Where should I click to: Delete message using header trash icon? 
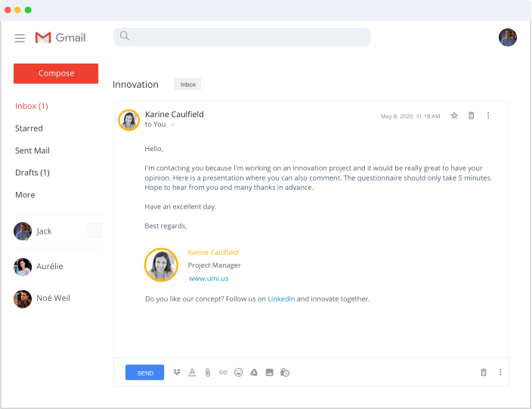tap(472, 116)
